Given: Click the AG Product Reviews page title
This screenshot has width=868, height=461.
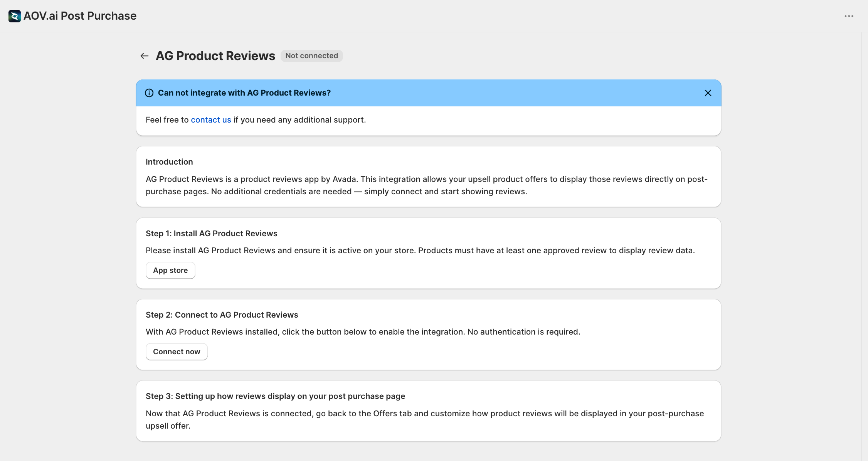Looking at the screenshot, I should [x=215, y=56].
